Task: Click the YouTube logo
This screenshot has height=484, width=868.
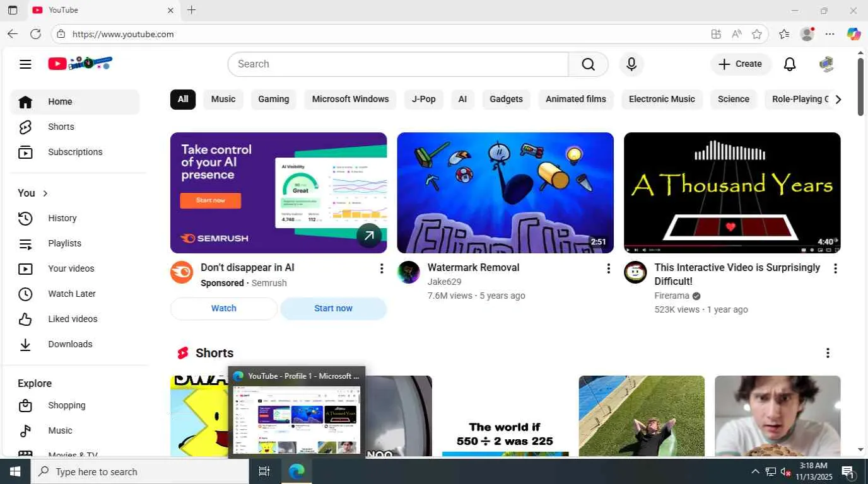Action: pos(80,64)
